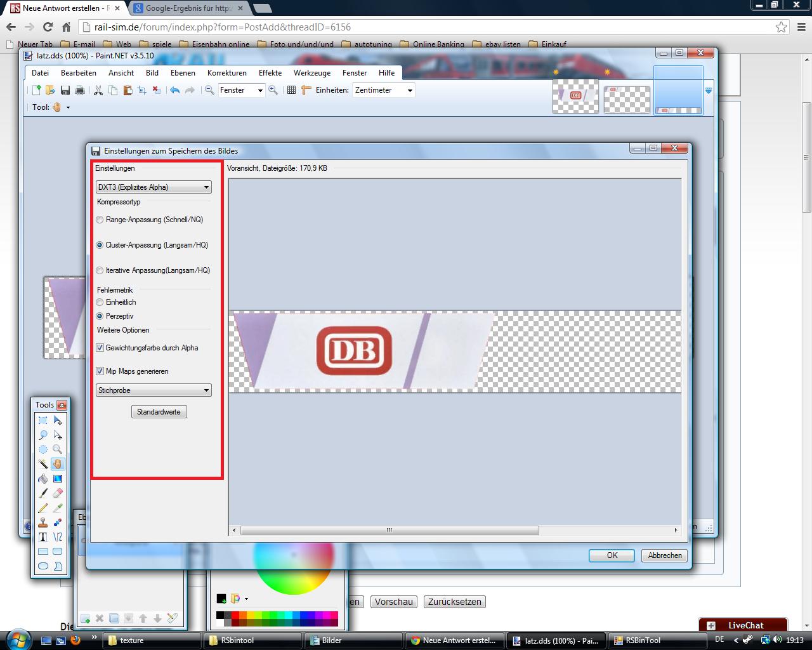
Task: Open the Korrekturen menu
Action: tap(226, 73)
